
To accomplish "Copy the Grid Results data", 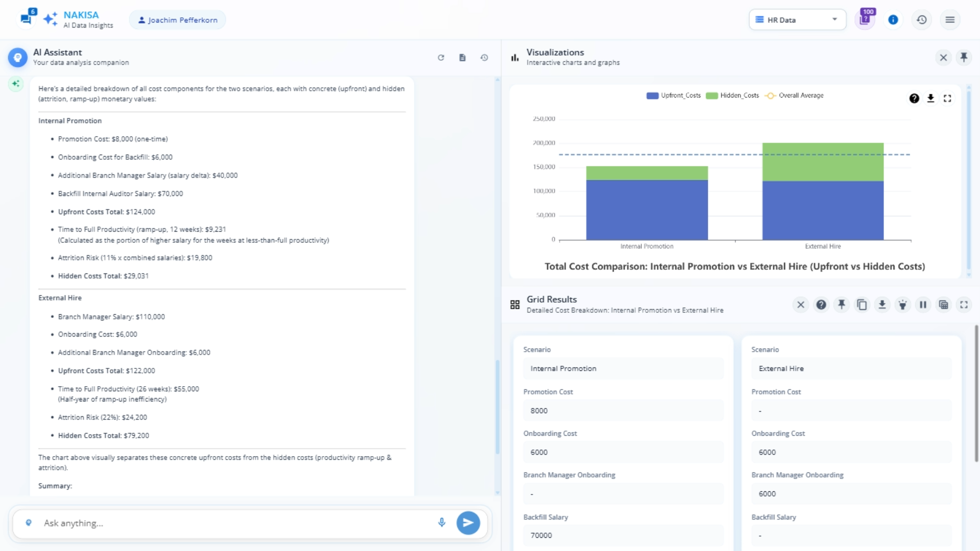I will point(862,305).
